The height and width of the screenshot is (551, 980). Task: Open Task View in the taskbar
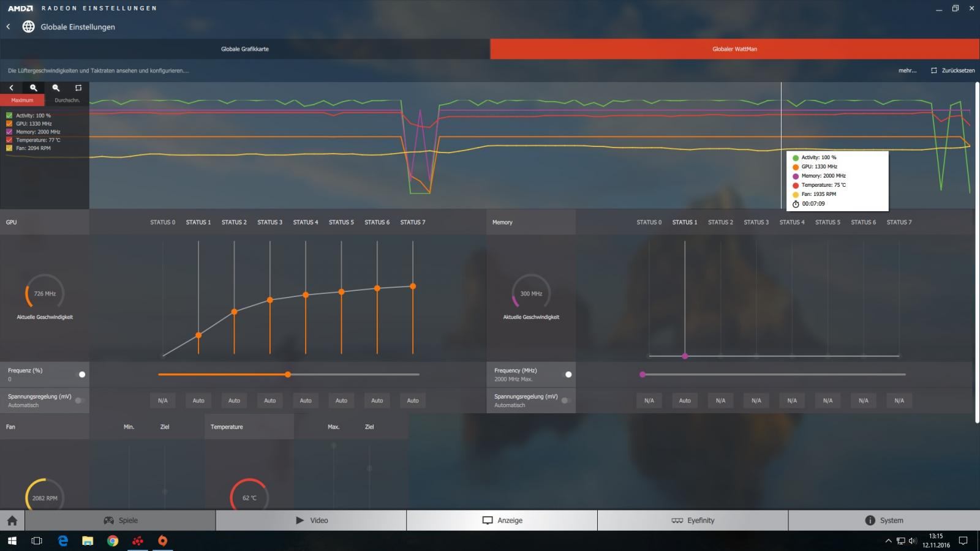pyautogui.click(x=37, y=541)
